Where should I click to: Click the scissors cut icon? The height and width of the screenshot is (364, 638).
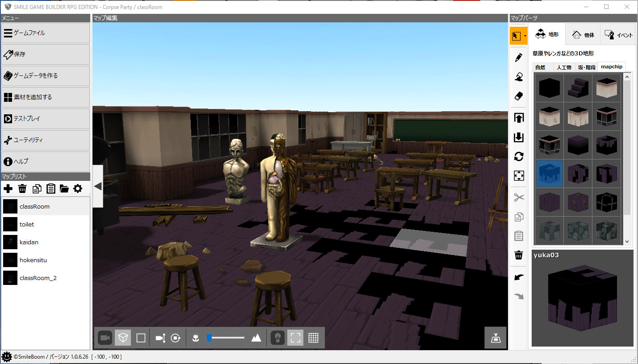coord(519,197)
